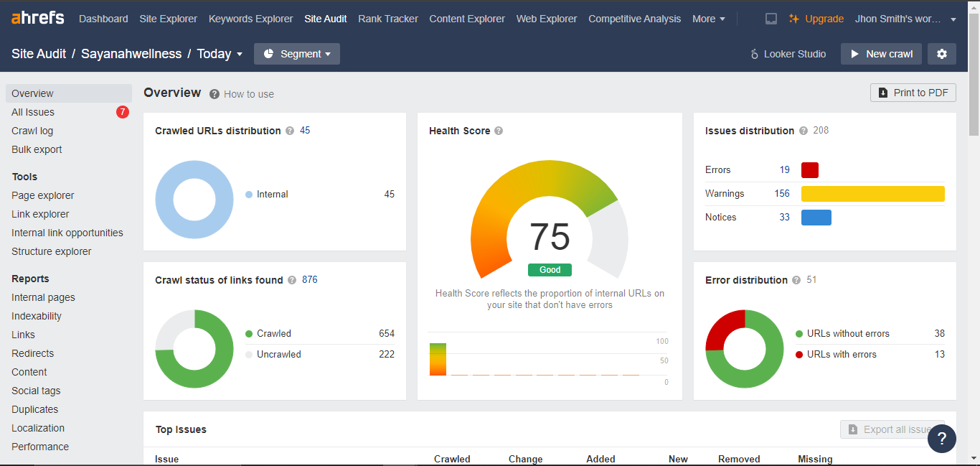The image size is (980, 466).
Task: Select Overview in the sidebar
Action: [x=69, y=93]
